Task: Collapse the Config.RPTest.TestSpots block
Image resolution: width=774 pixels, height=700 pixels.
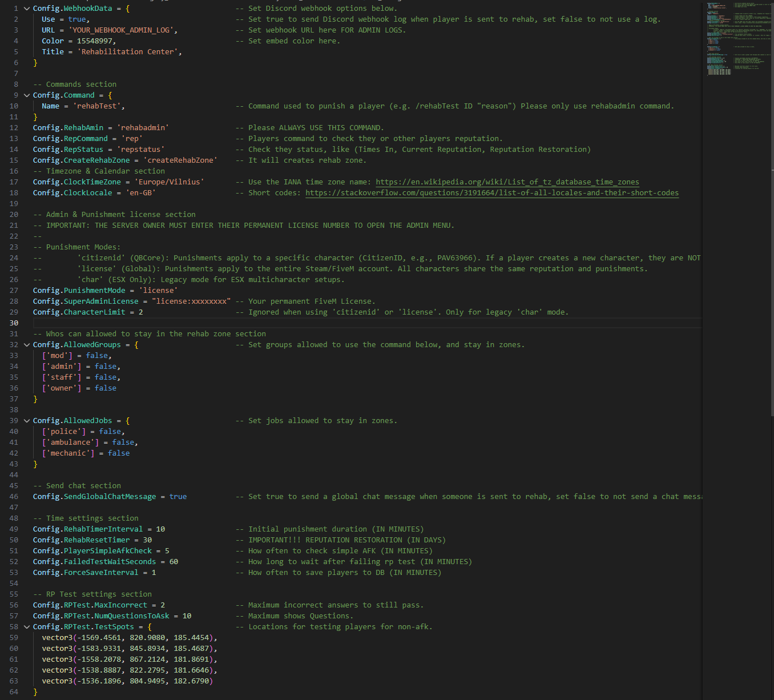Action: tap(26, 627)
